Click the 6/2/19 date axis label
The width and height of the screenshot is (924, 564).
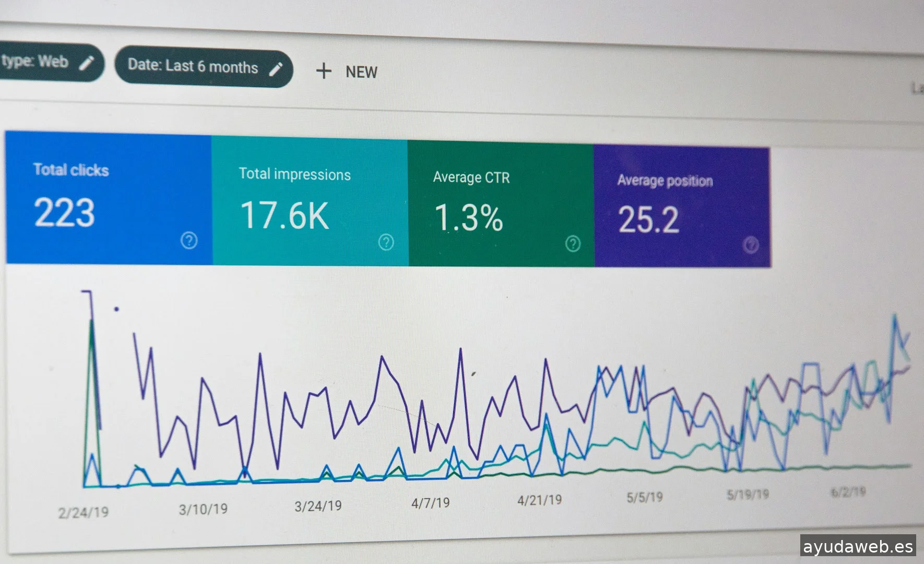(x=848, y=492)
